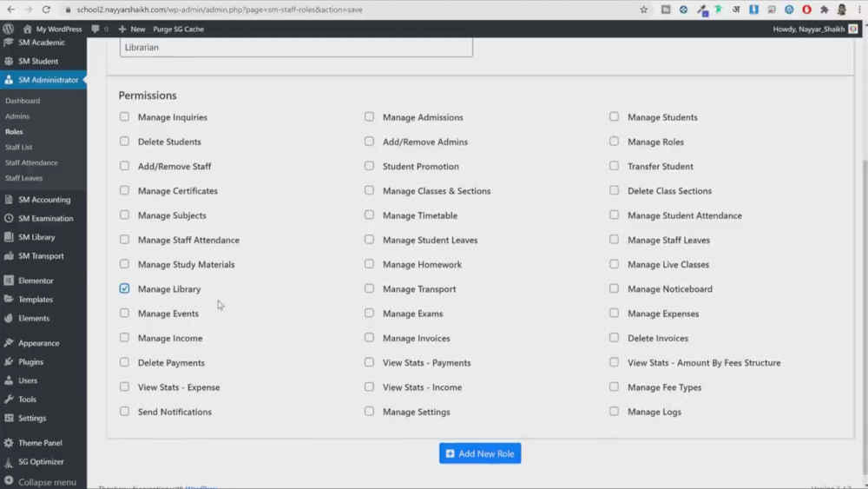Bookmark page with the star icon
The width and height of the screenshot is (868, 489).
coord(643,10)
